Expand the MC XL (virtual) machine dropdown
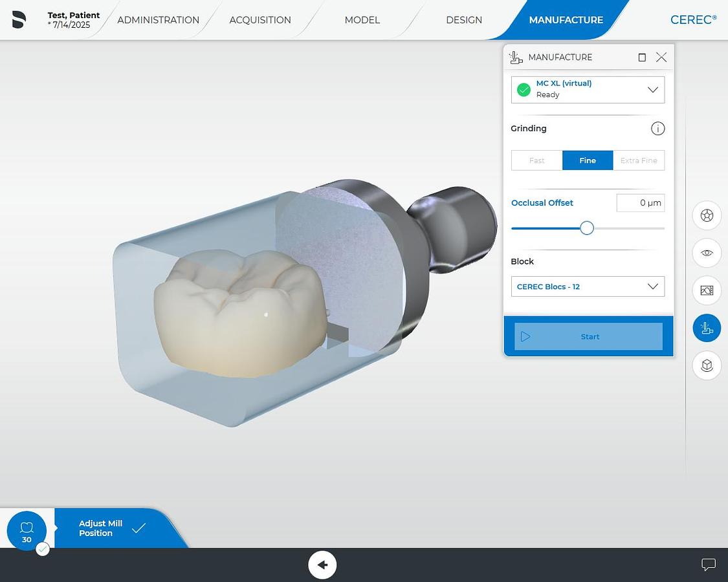Screen dimensions: 728x582 pyautogui.click(x=652, y=89)
